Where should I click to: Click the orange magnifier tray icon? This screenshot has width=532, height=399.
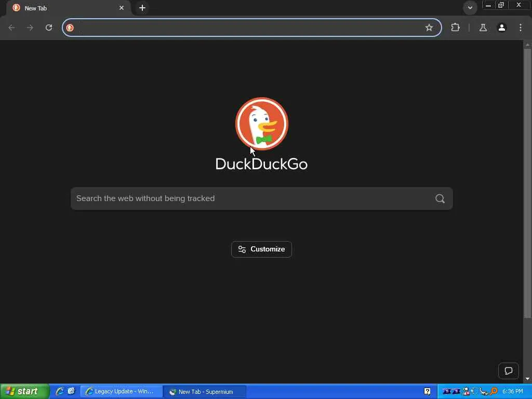click(x=494, y=392)
